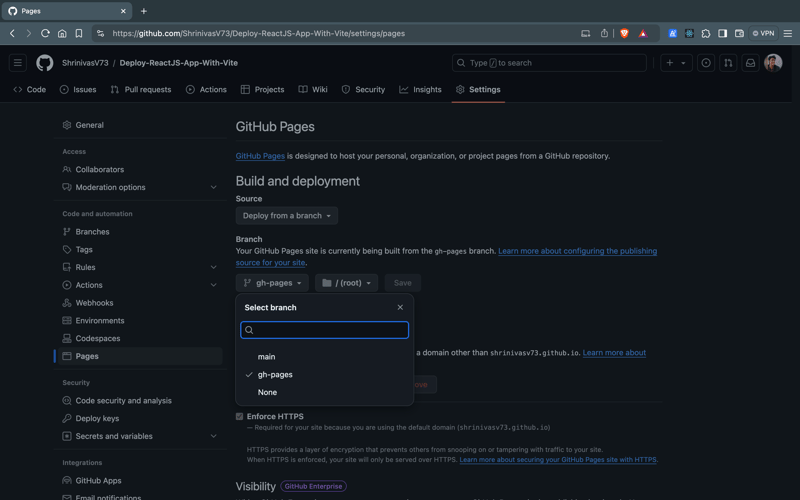Image resolution: width=800 pixels, height=500 pixels.
Task: Click the 'Type / to search' box
Action: [549, 63]
